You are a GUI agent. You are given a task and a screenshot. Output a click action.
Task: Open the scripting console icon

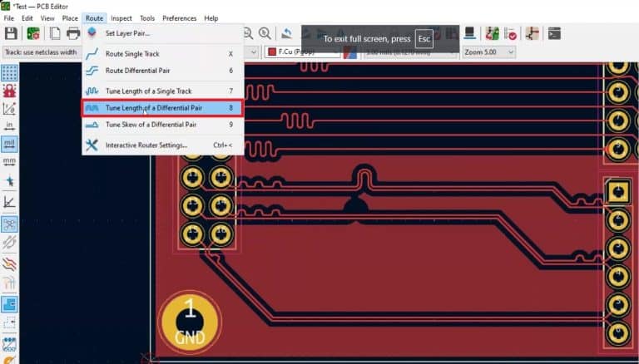point(554,33)
